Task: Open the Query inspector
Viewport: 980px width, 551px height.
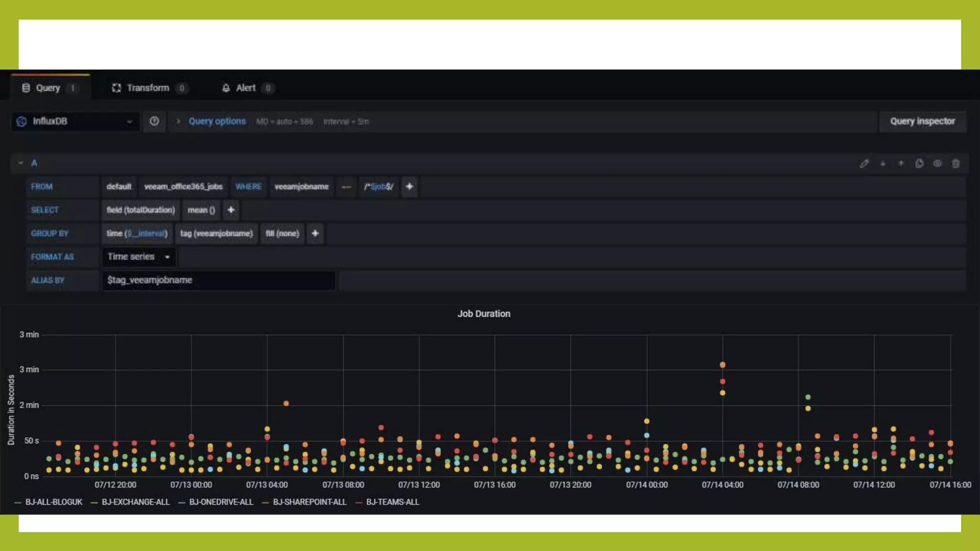Action: coord(922,121)
